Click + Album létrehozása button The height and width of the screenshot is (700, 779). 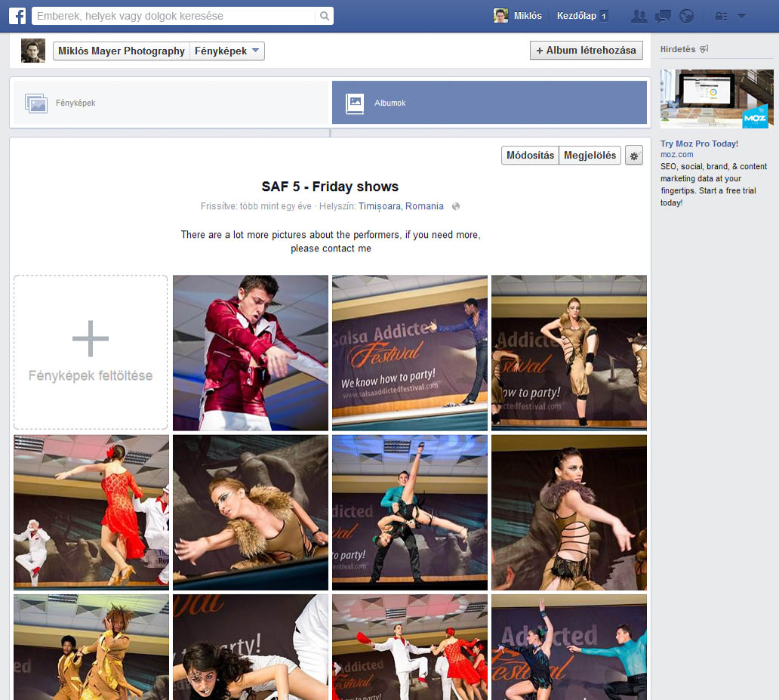[587, 50]
